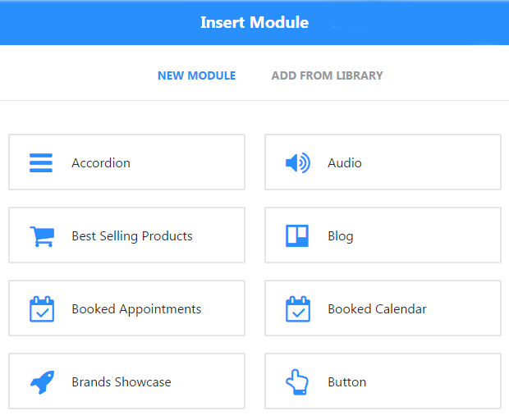The width and height of the screenshot is (509, 420).
Task: Click the shopping cart icon
Action: point(42,236)
